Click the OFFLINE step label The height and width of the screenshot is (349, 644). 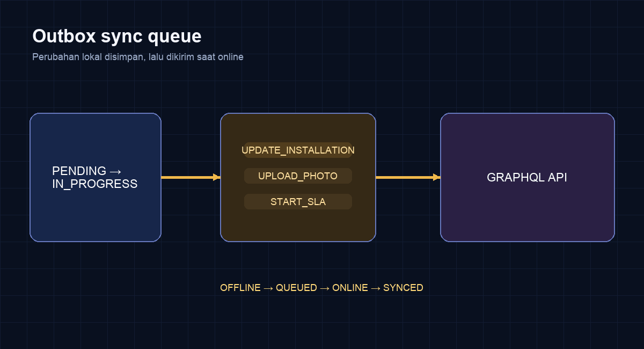240,288
